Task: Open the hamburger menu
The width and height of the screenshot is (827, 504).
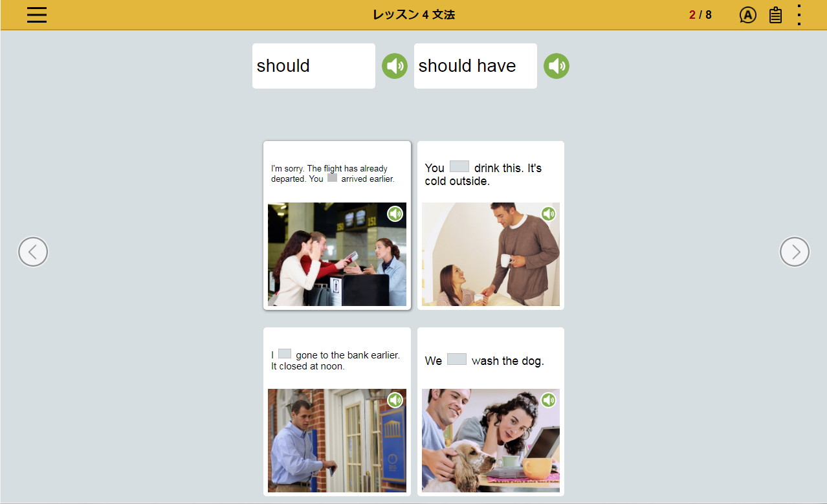Action: tap(37, 15)
